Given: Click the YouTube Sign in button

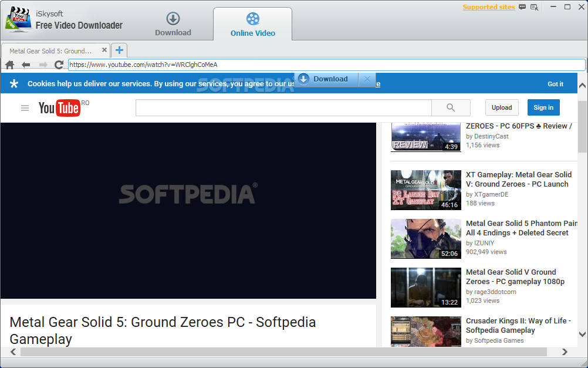Looking at the screenshot, I should click(x=543, y=107).
